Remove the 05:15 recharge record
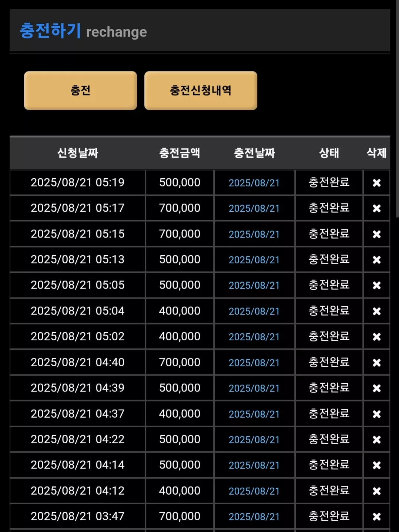Screen dimensions: 399x532 pos(376,234)
